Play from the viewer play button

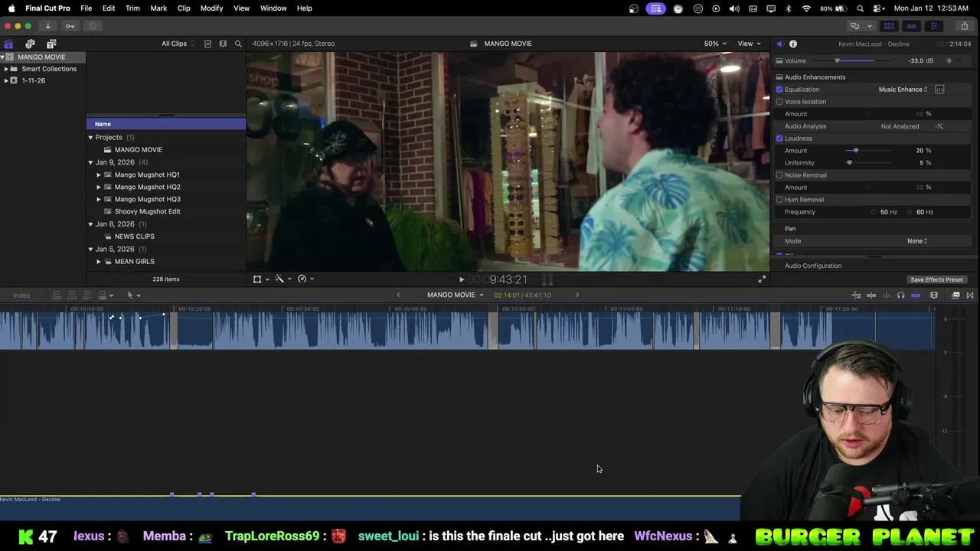461,280
